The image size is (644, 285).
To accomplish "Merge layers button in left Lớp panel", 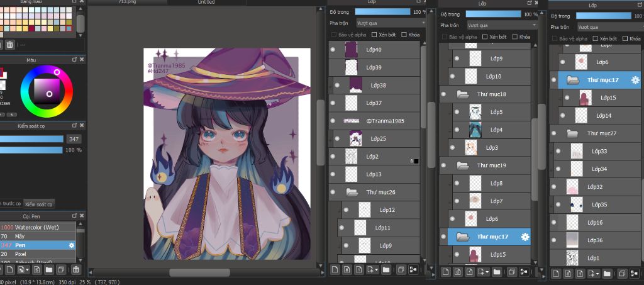I will pyautogui.click(x=413, y=270).
